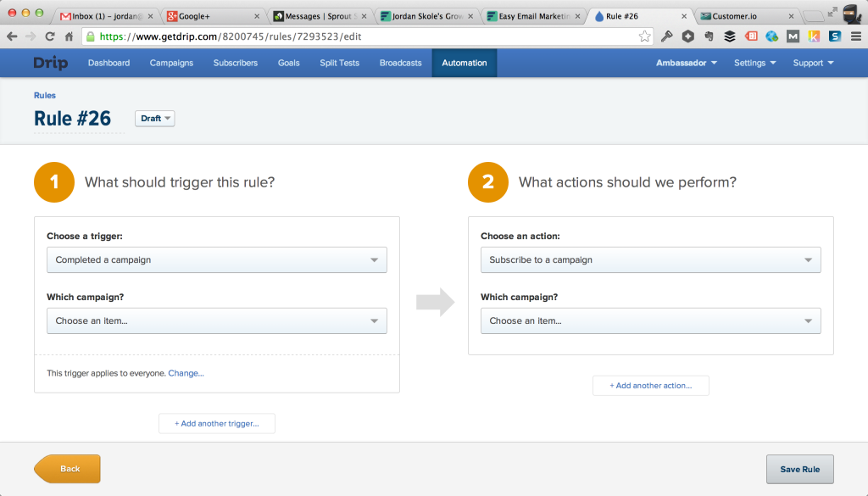The width and height of the screenshot is (868, 496).
Task: Click the URL address bar field
Action: [364, 36]
